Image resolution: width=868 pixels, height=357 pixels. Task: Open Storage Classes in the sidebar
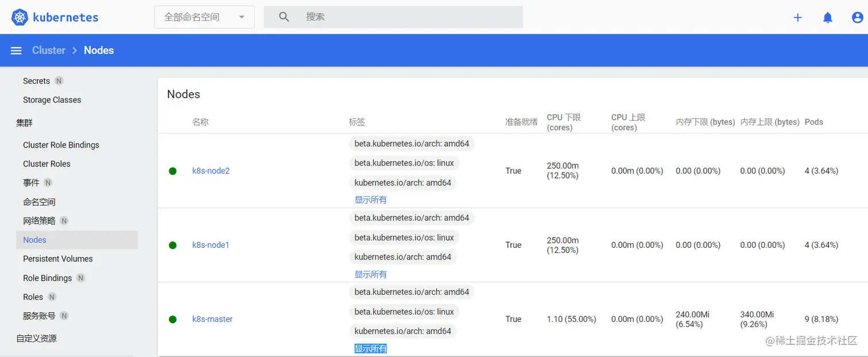pos(52,100)
